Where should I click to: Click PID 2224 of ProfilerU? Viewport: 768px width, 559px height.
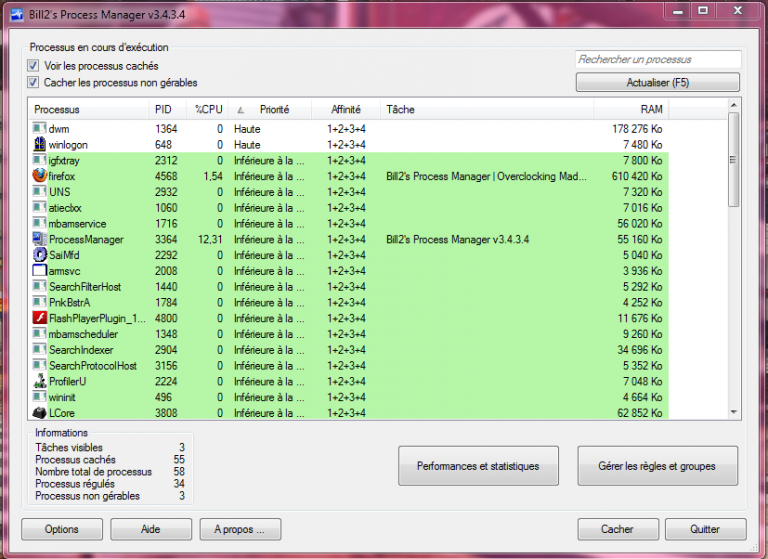[x=166, y=381]
